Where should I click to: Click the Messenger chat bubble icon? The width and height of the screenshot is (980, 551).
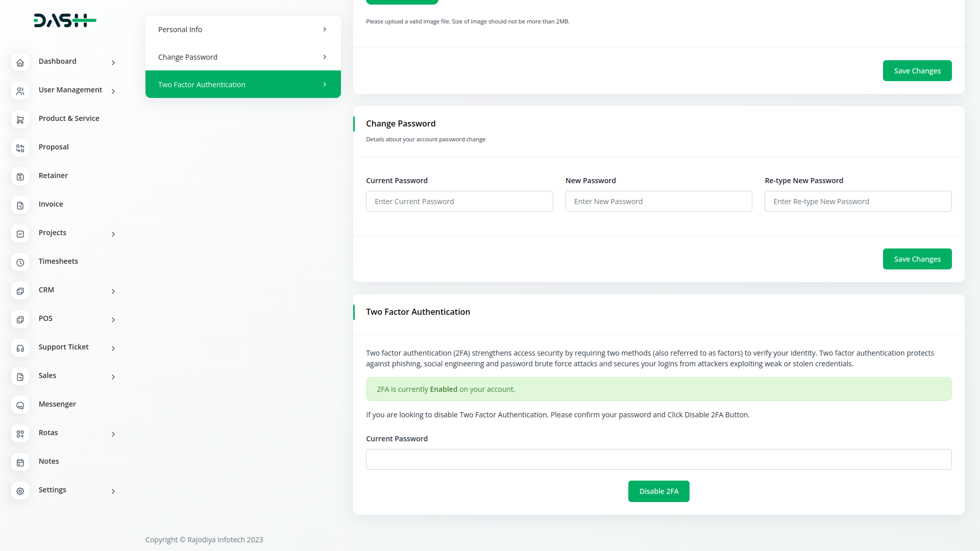coord(20,405)
